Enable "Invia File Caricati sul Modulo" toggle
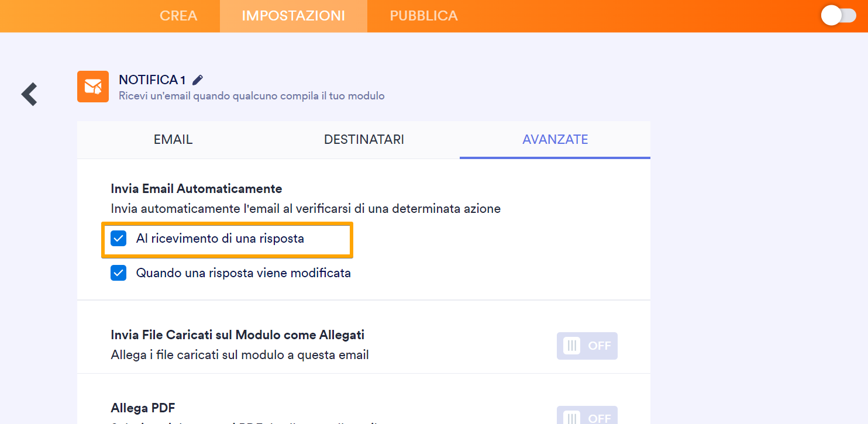 point(587,346)
